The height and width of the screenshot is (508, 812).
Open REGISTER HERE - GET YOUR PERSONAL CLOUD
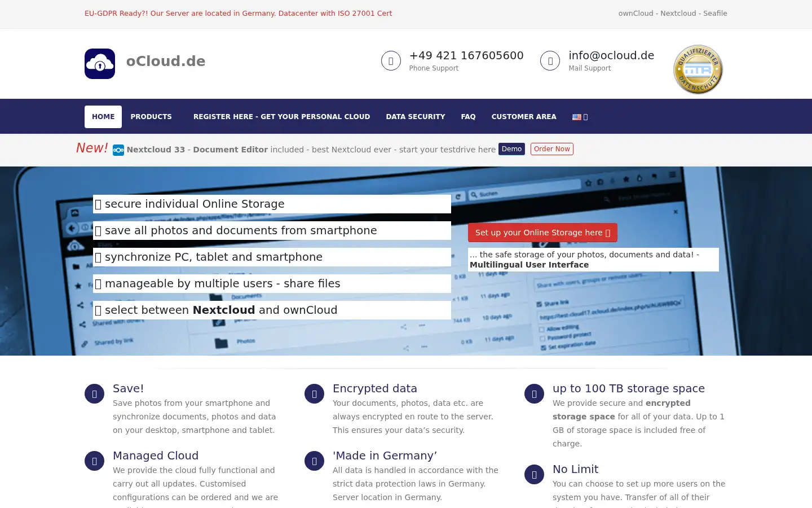(282, 117)
